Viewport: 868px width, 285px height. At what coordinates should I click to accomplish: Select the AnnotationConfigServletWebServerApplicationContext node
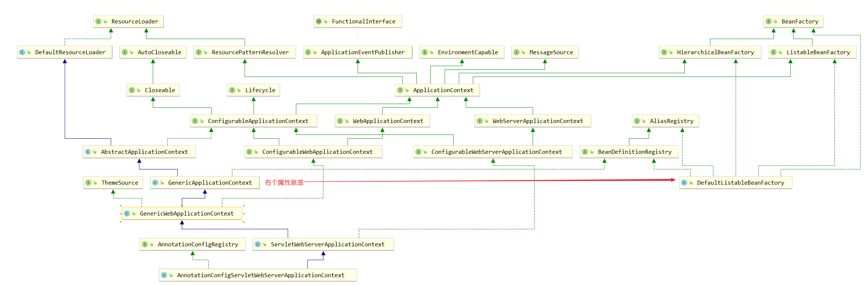(258, 275)
